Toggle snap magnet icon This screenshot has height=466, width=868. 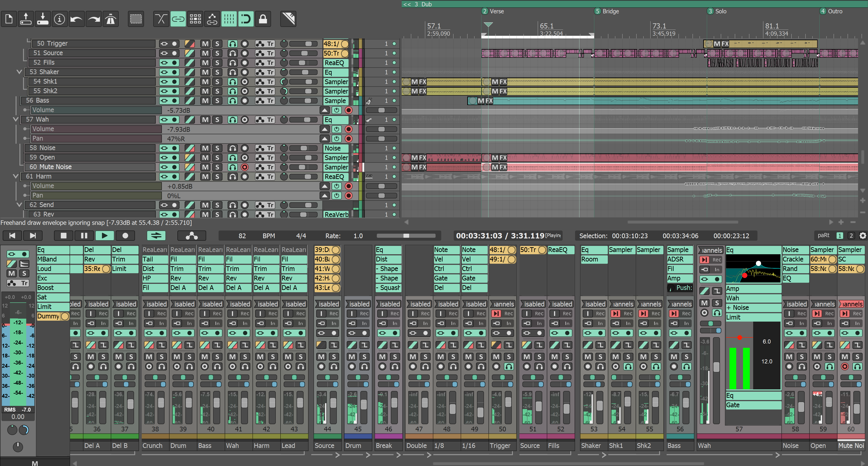(x=246, y=19)
